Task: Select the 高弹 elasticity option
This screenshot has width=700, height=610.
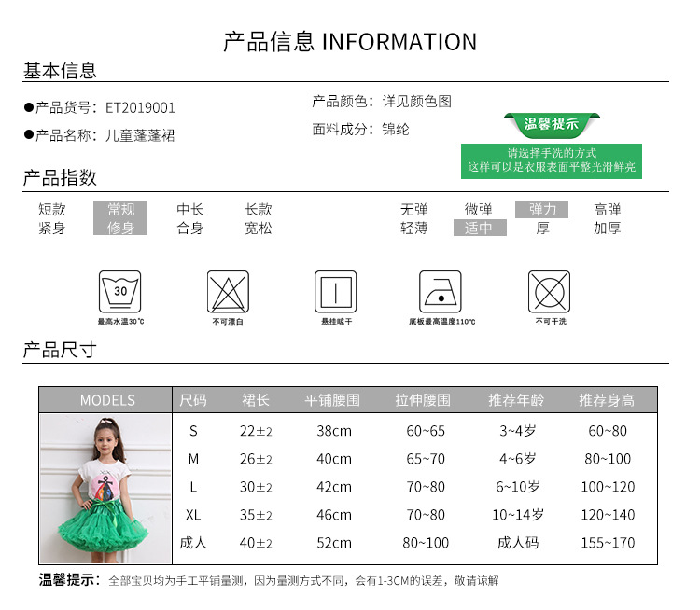Action: click(608, 209)
